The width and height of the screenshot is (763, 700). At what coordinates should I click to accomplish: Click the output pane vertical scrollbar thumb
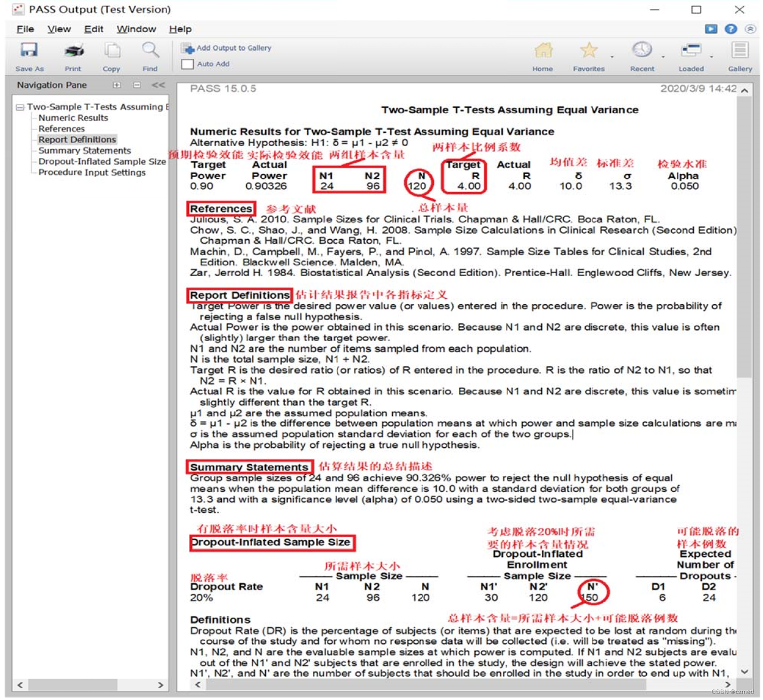(x=745, y=237)
